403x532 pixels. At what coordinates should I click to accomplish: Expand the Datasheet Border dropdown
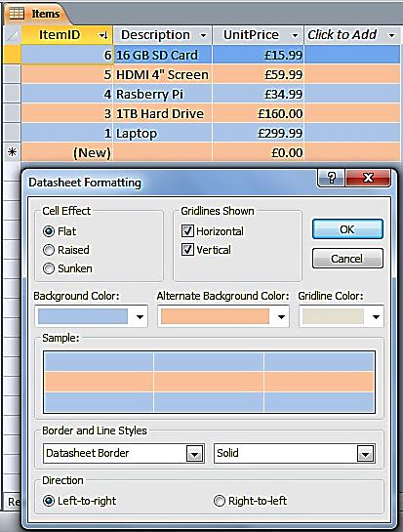(x=195, y=454)
